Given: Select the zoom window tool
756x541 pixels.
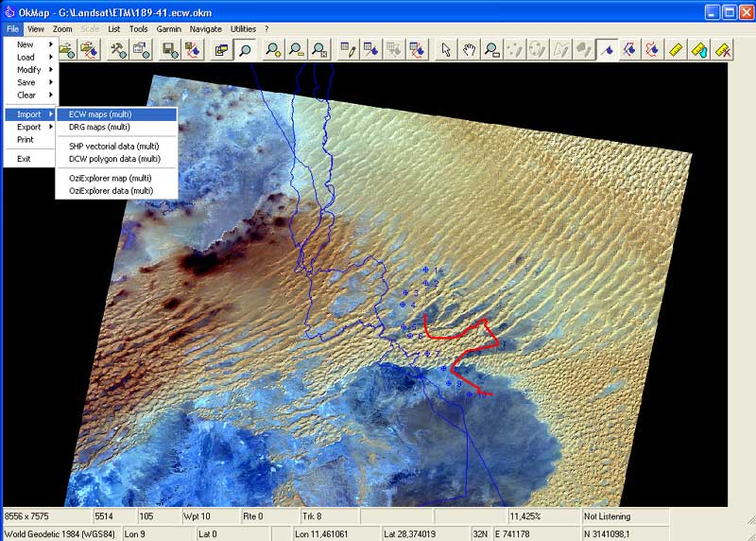Looking at the screenshot, I should pyautogui.click(x=492, y=50).
